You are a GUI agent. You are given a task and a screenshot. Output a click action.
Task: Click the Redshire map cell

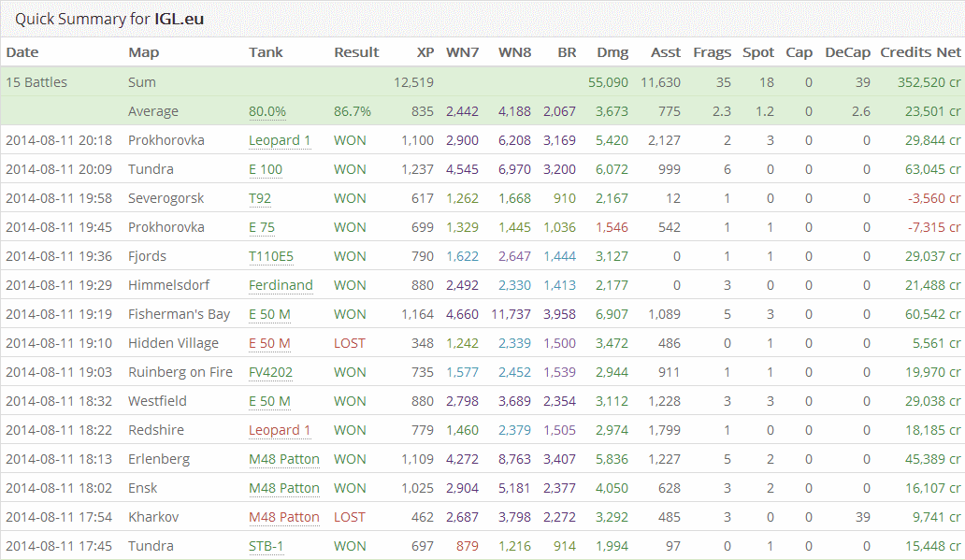point(156,429)
